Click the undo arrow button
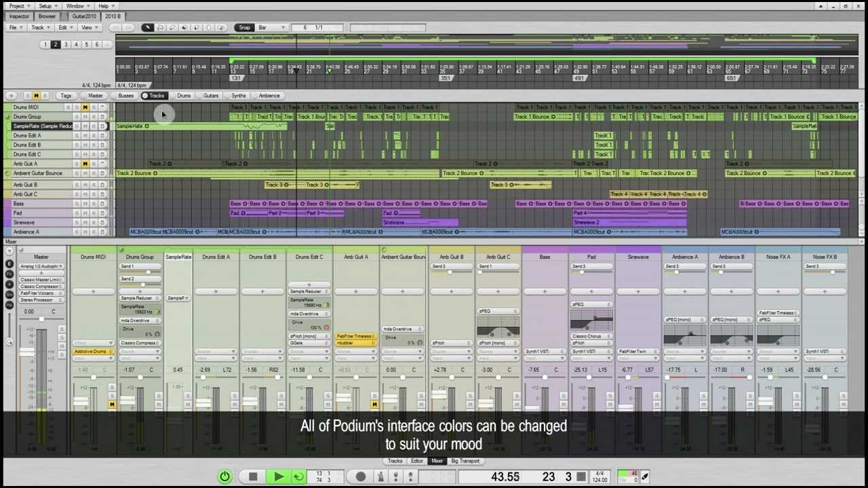The width and height of the screenshot is (868, 488). click(x=115, y=28)
